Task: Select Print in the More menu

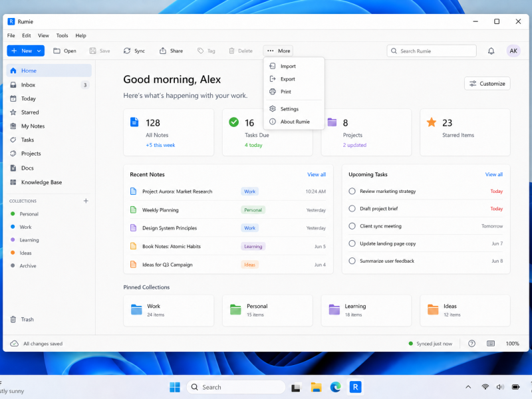Action: coord(294,92)
